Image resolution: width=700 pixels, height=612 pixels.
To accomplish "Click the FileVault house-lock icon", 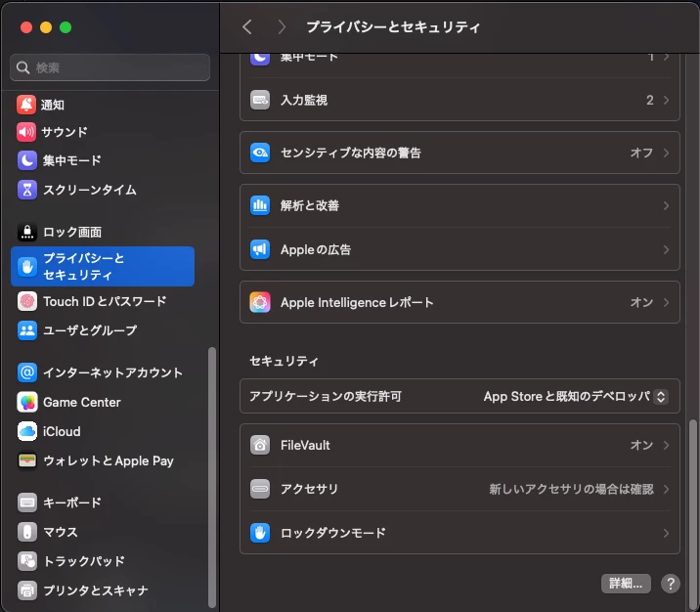I will coord(260,445).
